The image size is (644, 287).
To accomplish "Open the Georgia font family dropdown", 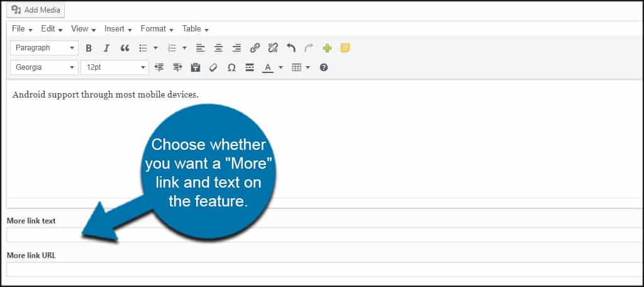I will [x=44, y=67].
